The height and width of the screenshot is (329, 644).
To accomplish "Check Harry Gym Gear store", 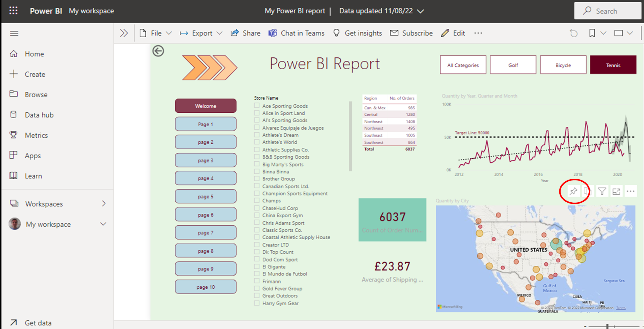I will click(x=257, y=303).
